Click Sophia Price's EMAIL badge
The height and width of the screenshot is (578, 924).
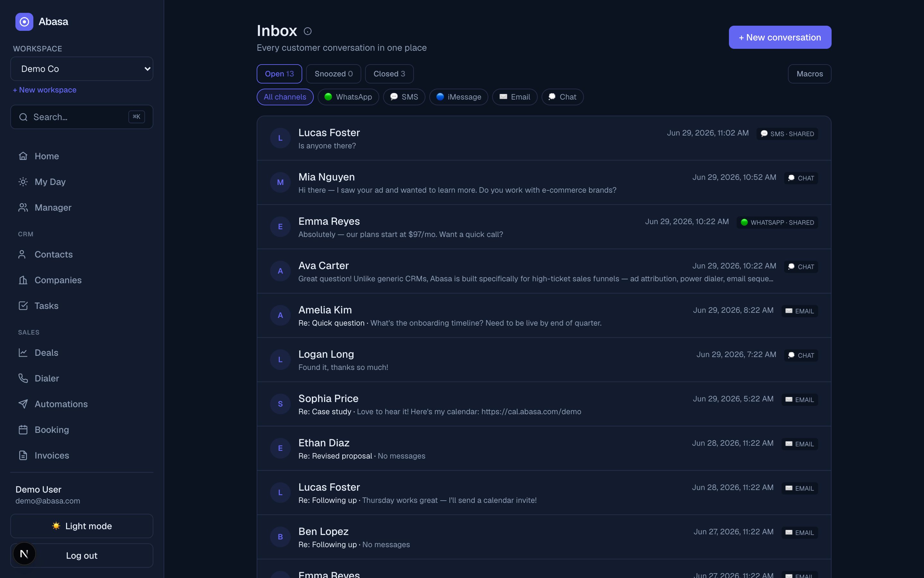[800, 400]
